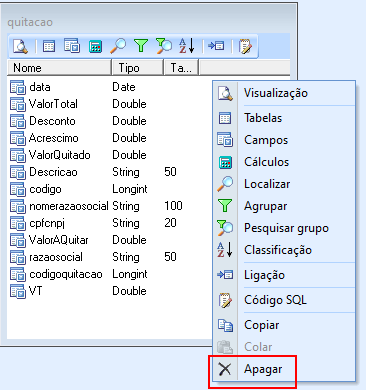Choose Localizar in the context menu
The width and height of the screenshot is (366, 390).
tap(284, 184)
